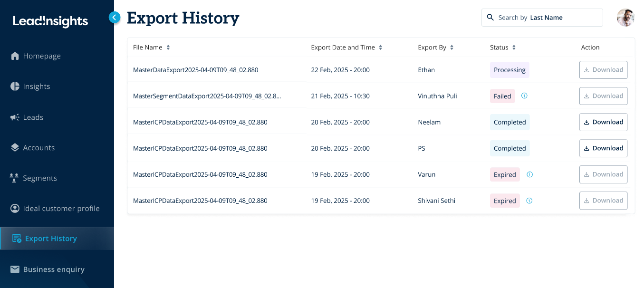Screen dimensions: 644x288
Task: Click the Ideal customer profile person icon
Action: (15, 208)
